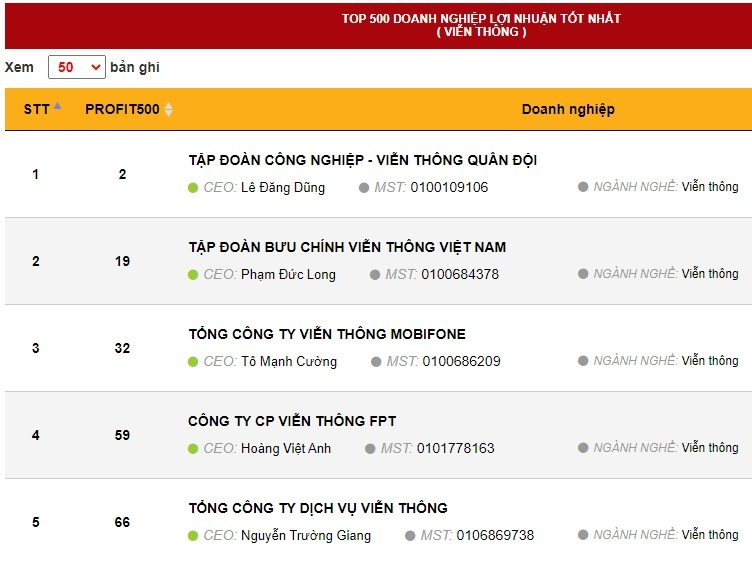Screen dimensions: 752x563
Task: Click green CEO dot beside Tô Mạnh Cường
Action: coord(193,361)
